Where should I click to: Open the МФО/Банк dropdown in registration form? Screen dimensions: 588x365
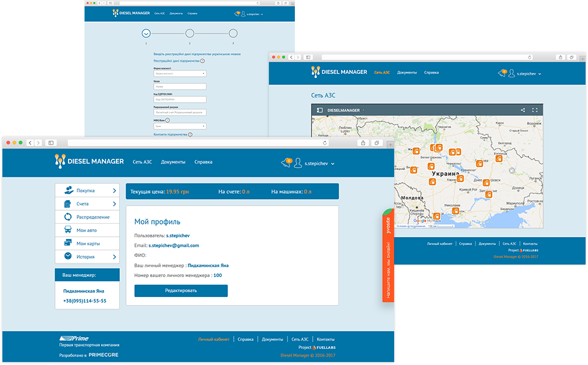click(x=180, y=126)
